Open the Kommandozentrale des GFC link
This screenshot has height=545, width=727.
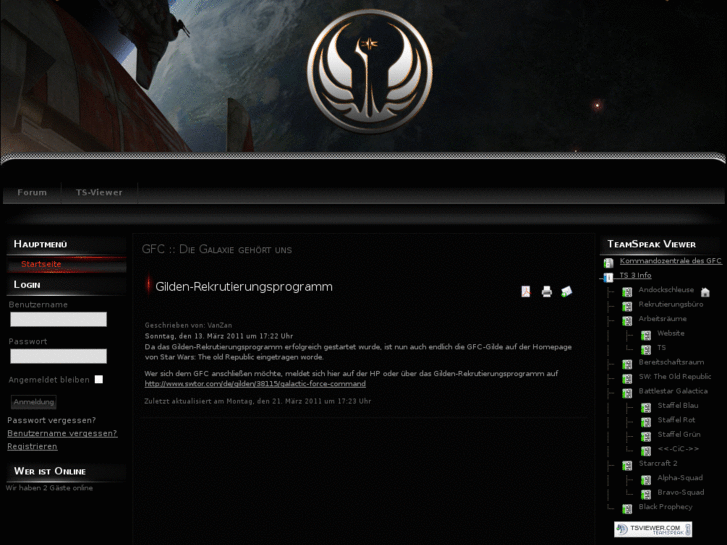[670, 261]
